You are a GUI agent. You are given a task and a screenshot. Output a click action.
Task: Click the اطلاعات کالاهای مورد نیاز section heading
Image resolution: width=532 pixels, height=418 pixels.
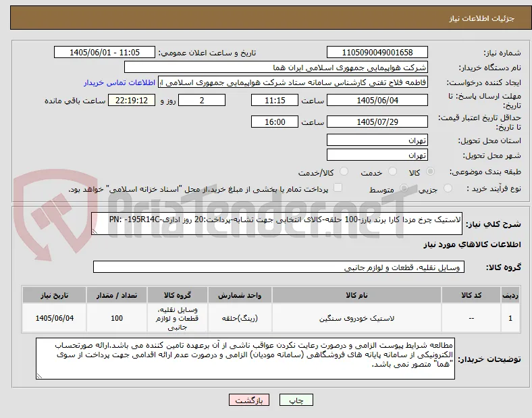pyautogui.click(x=472, y=244)
